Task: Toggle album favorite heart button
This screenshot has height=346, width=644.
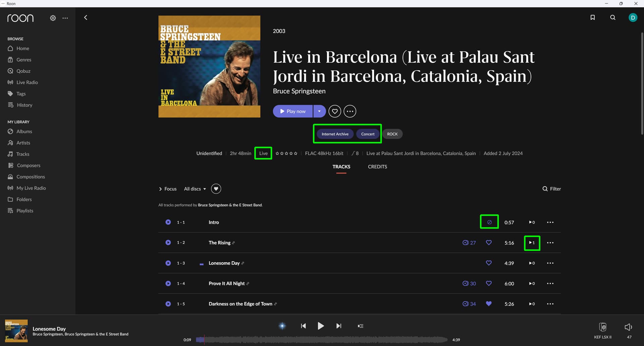Action: (x=335, y=111)
